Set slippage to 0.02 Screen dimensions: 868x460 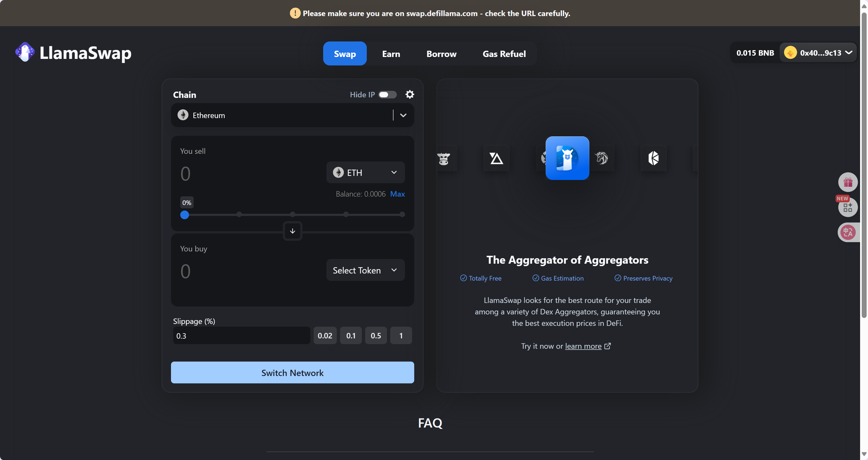(x=325, y=336)
